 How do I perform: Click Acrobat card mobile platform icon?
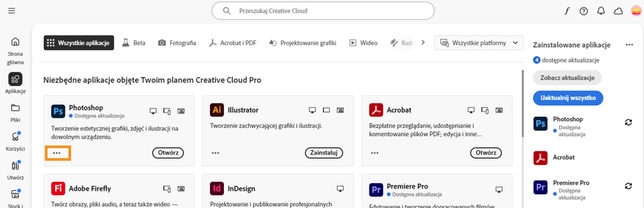485,110
